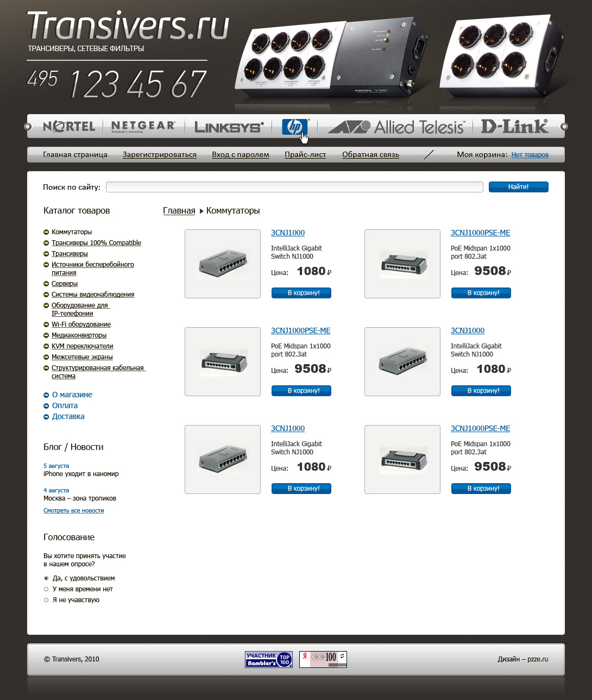Open Межсетевые экраны category
This screenshot has width=592, height=700.
[x=82, y=357]
